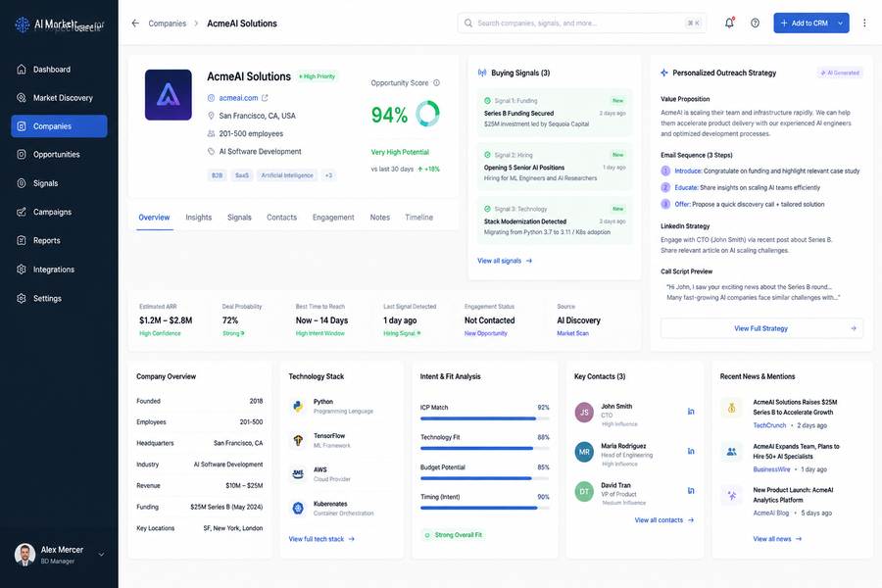Click the Offer email step link
The image size is (882, 588).
pos(682,204)
